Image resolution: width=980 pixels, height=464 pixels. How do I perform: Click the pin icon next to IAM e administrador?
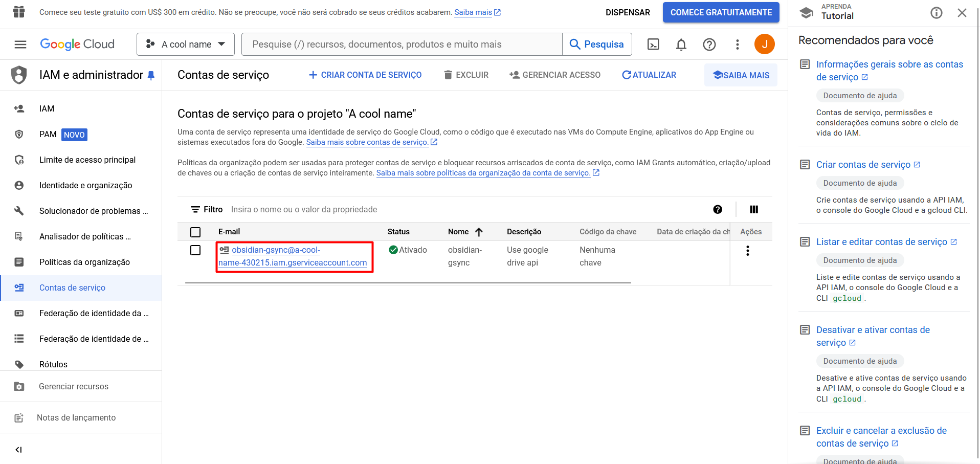pyautogui.click(x=151, y=75)
